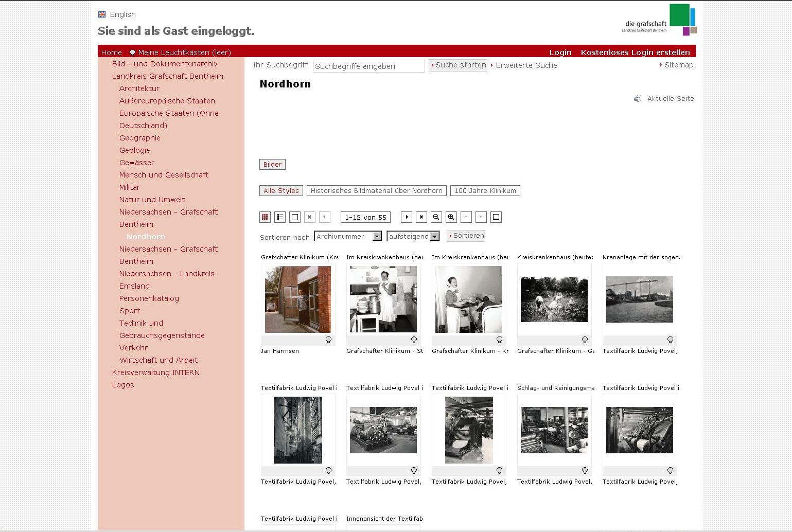Filter by 100 Jahre Klinikum
The image size is (792, 532).
coord(485,191)
